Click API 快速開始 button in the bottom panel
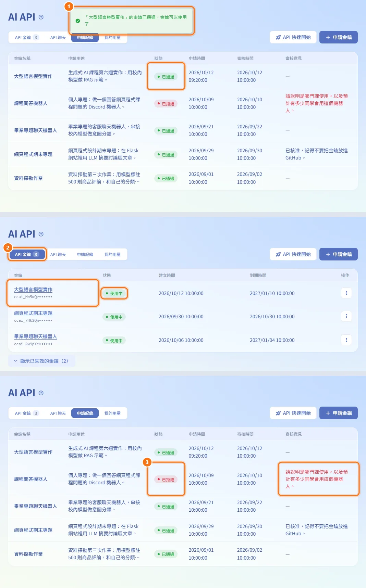Viewport: 366px width, 588px height. tap(293, 413)
